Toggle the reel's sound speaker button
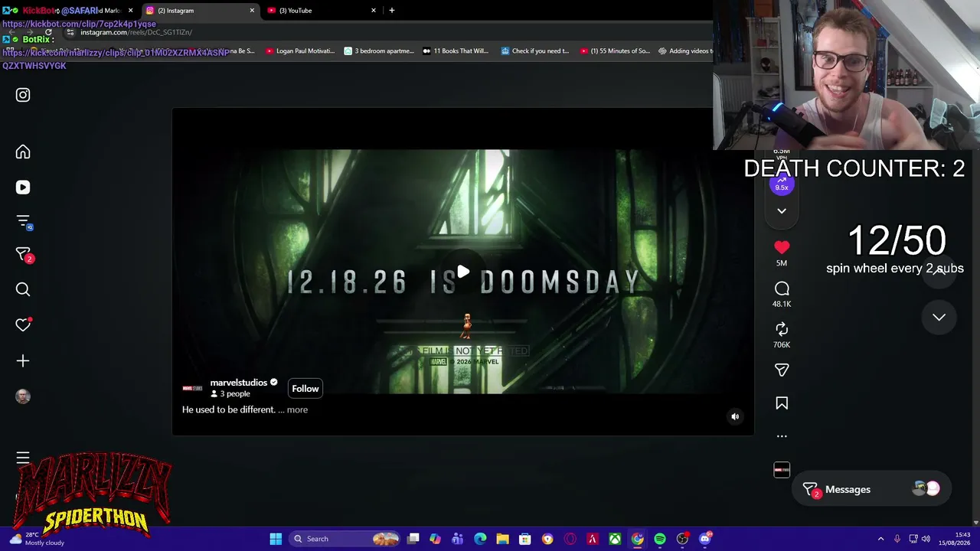Image resolution: width=980 pixels, height=551 pixels. [735, 416]
